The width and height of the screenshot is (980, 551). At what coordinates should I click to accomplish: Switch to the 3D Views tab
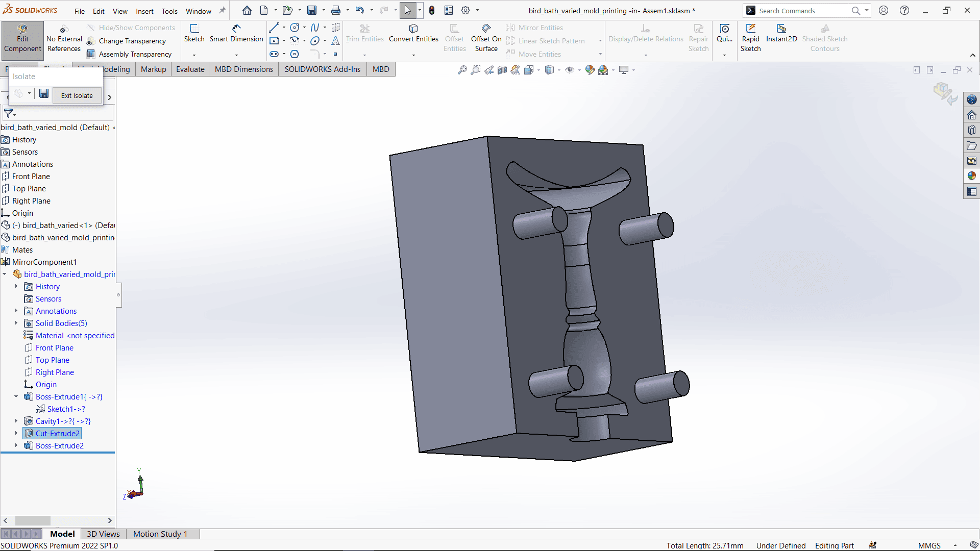103,534
